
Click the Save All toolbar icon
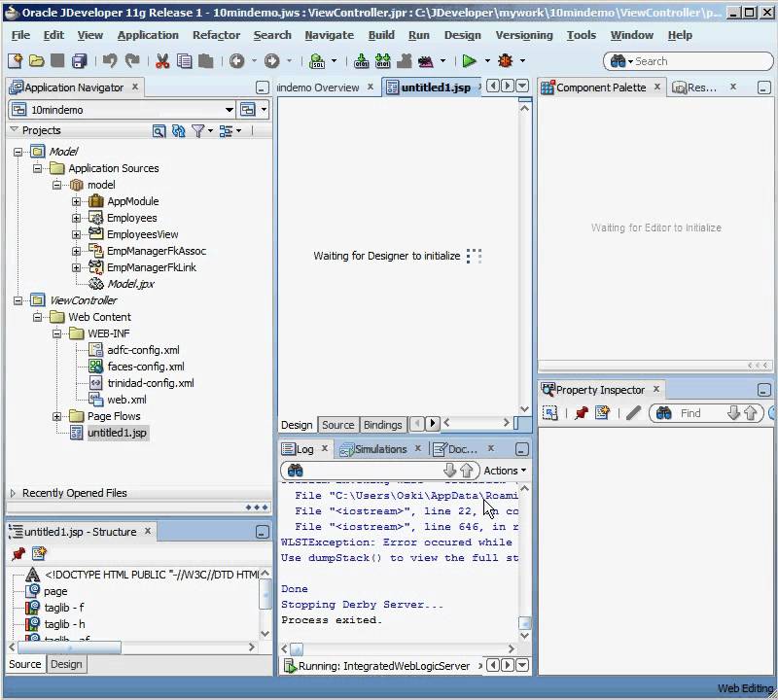80,61
